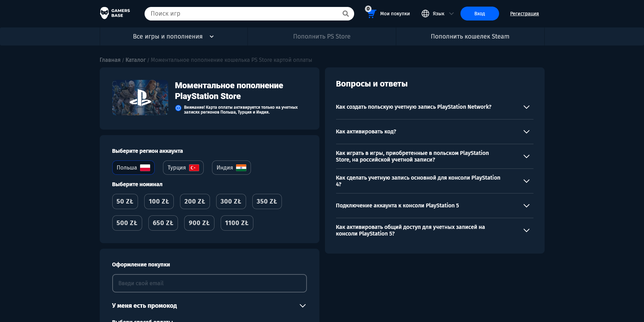Expand question about creating Polish PSN account
This screenshot has width=644, height=322.
(434, 107)
